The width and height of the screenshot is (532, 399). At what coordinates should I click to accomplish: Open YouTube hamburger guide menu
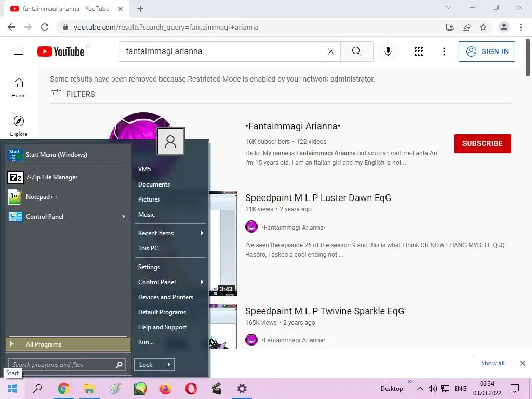pyautogui.click(x=19, y=51)
